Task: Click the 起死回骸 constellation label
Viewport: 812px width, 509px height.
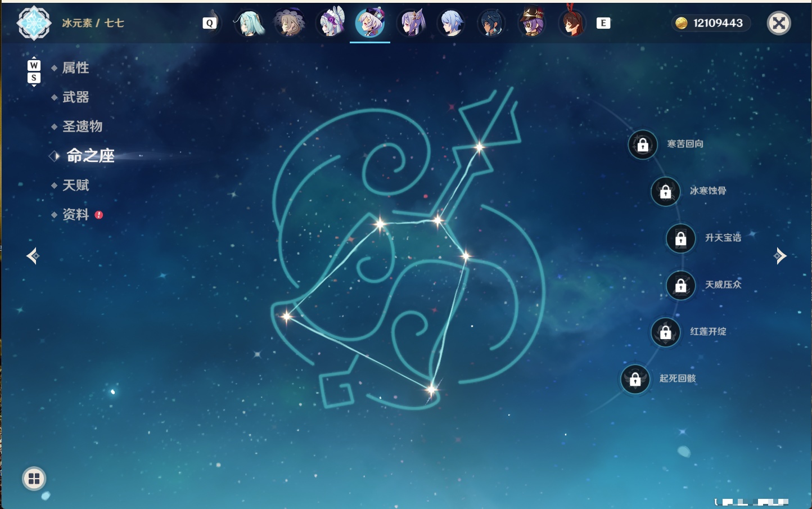Action: point(678,379)
